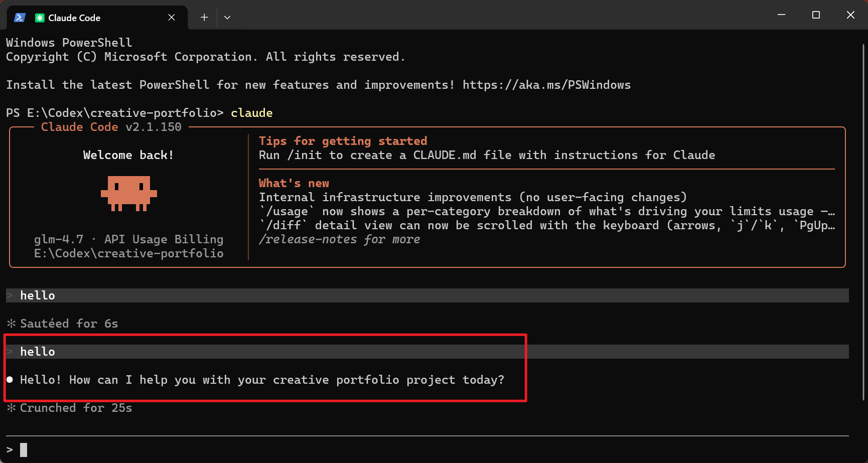Click the green Claude Code tab icon

40,18
